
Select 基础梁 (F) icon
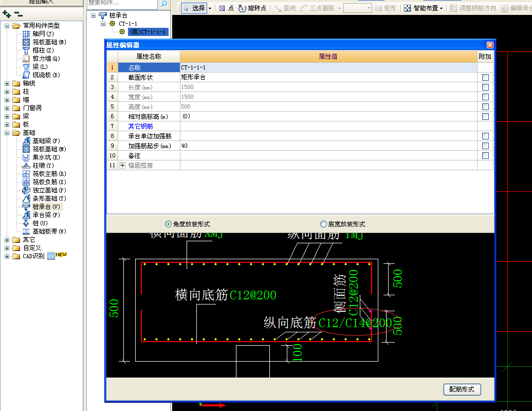point(26,141)
